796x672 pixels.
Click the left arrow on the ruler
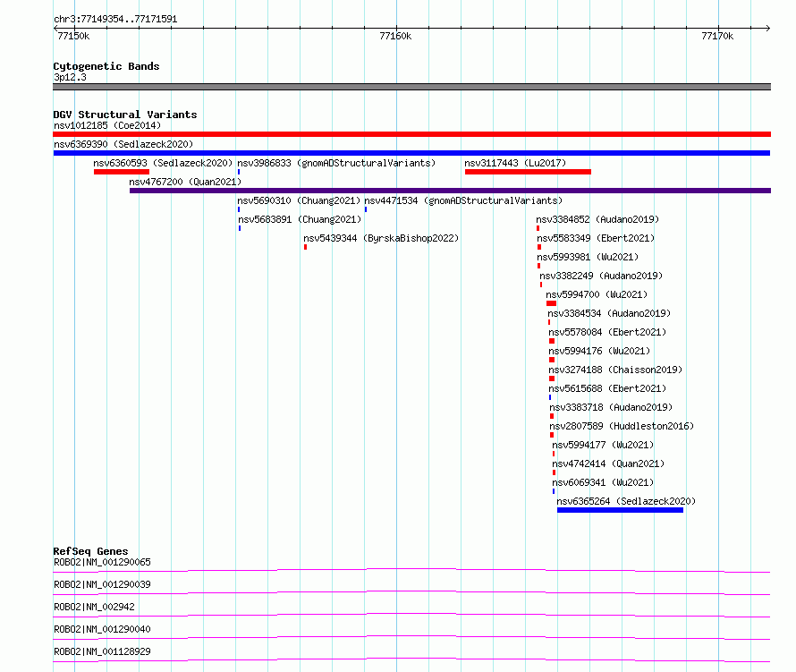click(x=55, y=28)
